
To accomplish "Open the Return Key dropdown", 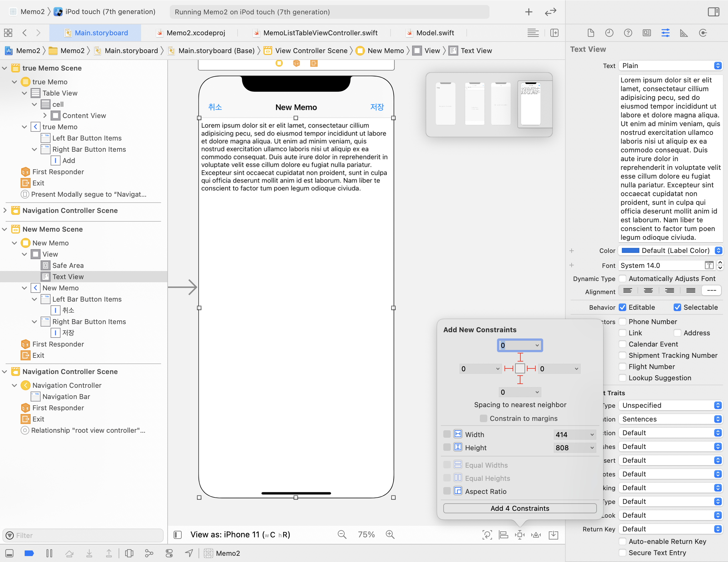I will 670,529.
